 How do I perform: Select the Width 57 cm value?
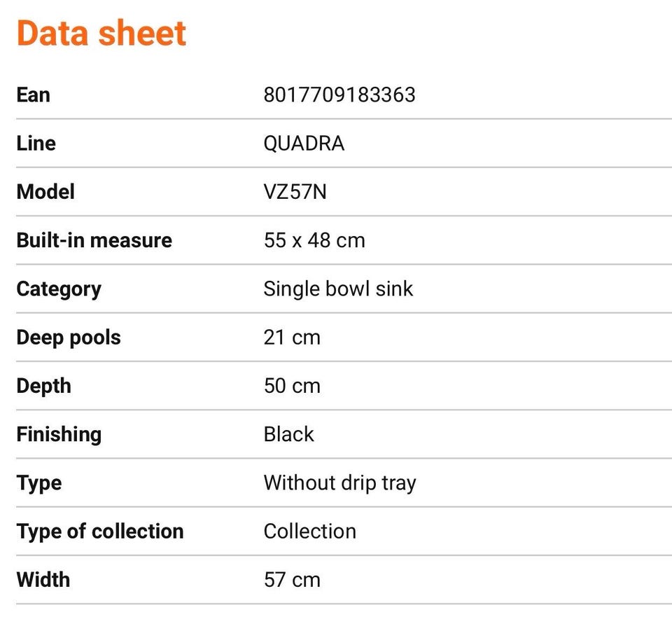[x=292, y=580]
